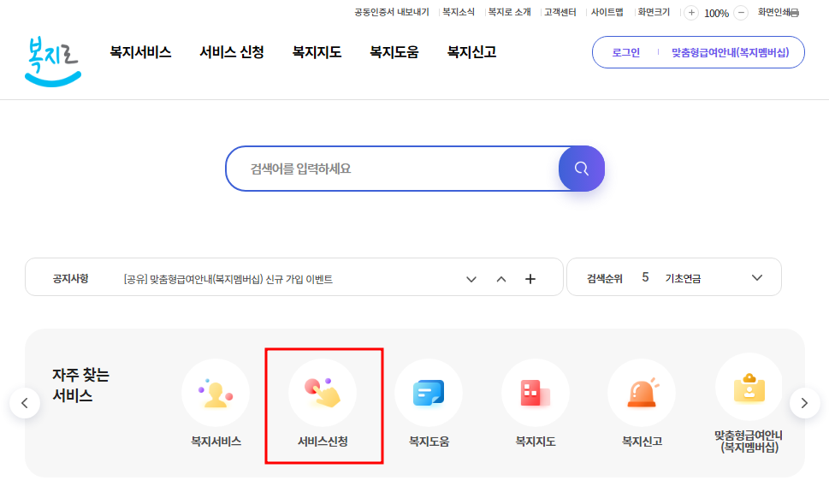Click the 서비스신청 label under icon
This screenshot has width=829, height=504.
click(x=323, y=442)
